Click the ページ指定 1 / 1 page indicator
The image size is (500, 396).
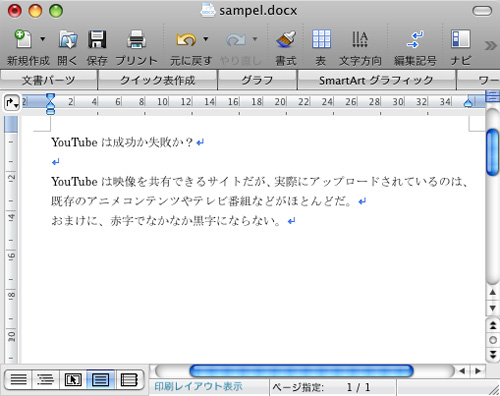point(321,387)
